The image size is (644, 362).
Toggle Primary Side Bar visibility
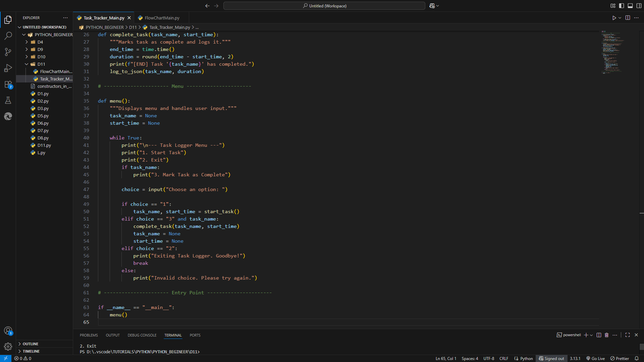click(x=621, y=6)
